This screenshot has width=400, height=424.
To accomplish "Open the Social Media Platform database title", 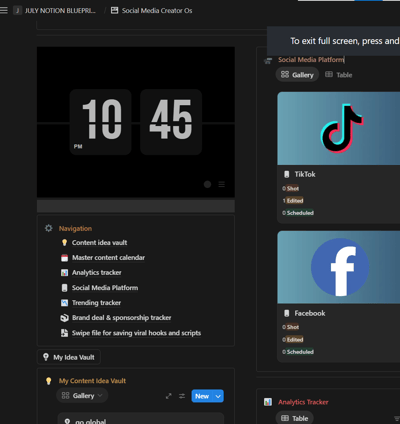I will coord(311,60).
